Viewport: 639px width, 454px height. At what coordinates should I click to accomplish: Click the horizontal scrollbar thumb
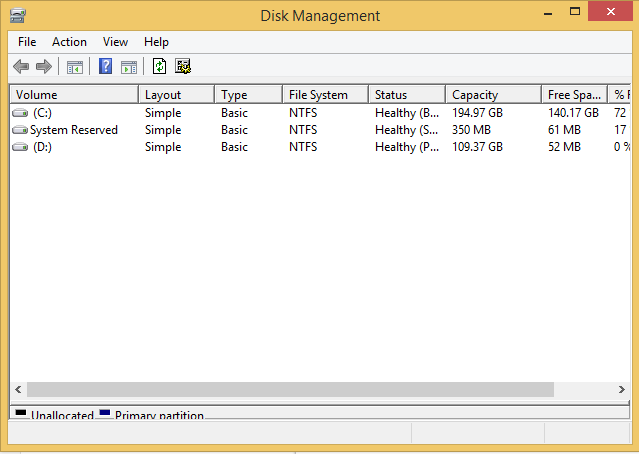[290, 389]
